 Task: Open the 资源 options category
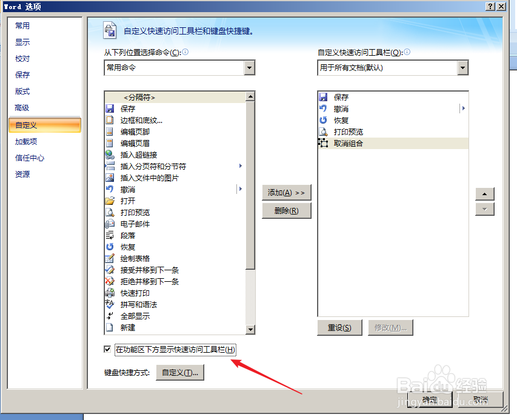click(22, 174)
